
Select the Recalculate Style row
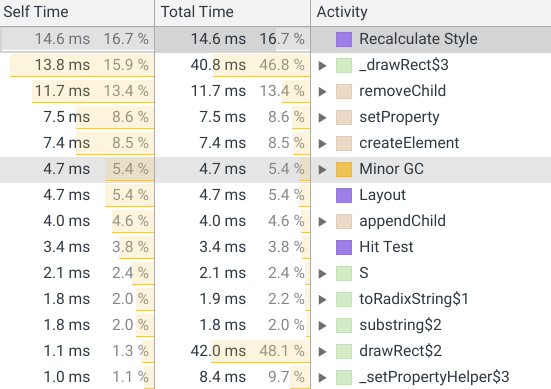[276, 39]
